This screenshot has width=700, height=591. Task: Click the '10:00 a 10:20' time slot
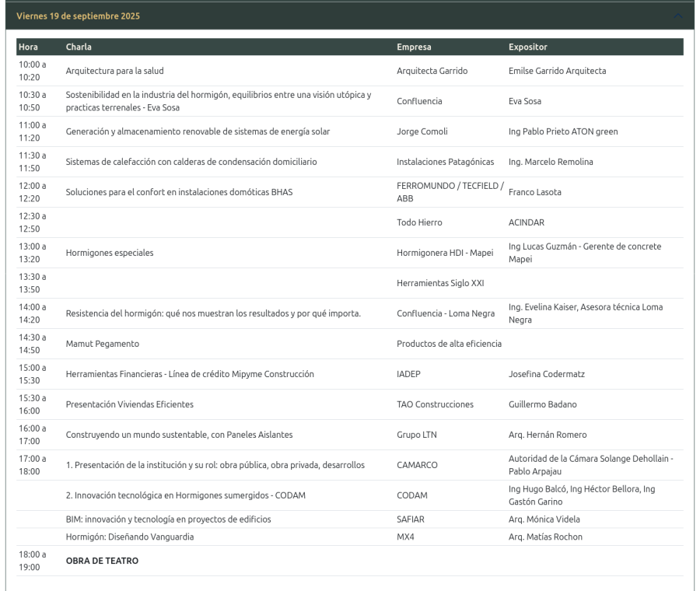click(x=33, y=71)
